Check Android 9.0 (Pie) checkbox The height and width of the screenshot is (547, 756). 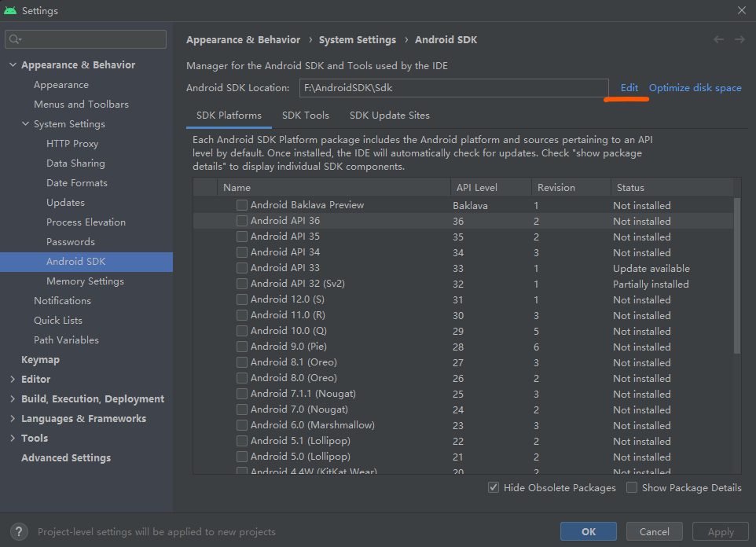[242, 347]
